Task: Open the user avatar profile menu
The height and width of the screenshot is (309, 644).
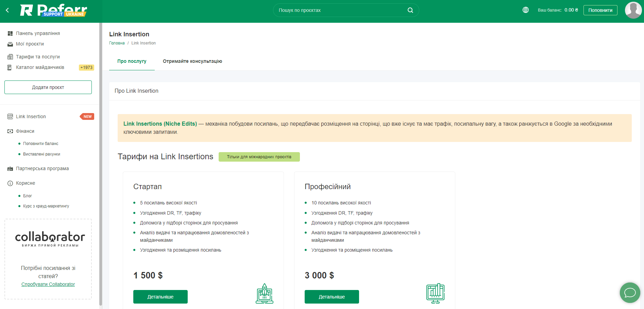Action: coord(633,10)
